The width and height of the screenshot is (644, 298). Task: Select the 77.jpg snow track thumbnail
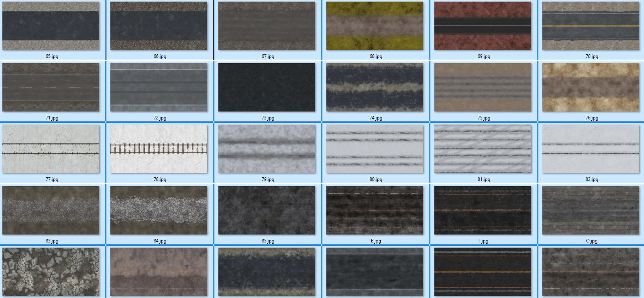click(51, 149)
